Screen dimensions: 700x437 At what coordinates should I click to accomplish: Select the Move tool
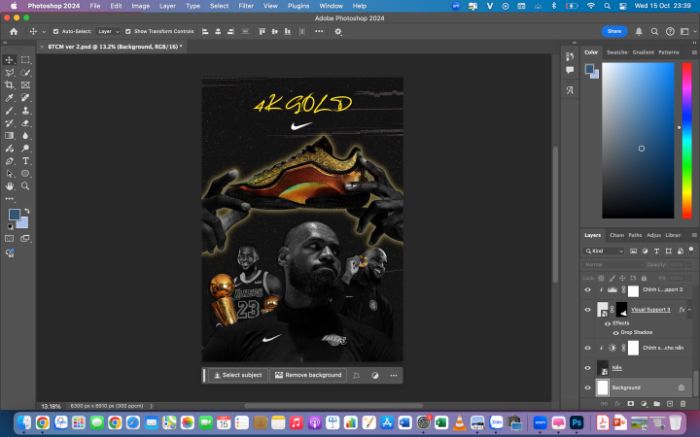point(9,60)
